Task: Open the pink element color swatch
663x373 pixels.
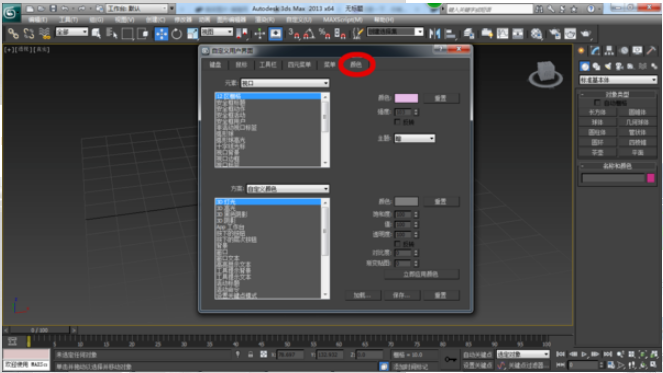Action: pos(406,98)
